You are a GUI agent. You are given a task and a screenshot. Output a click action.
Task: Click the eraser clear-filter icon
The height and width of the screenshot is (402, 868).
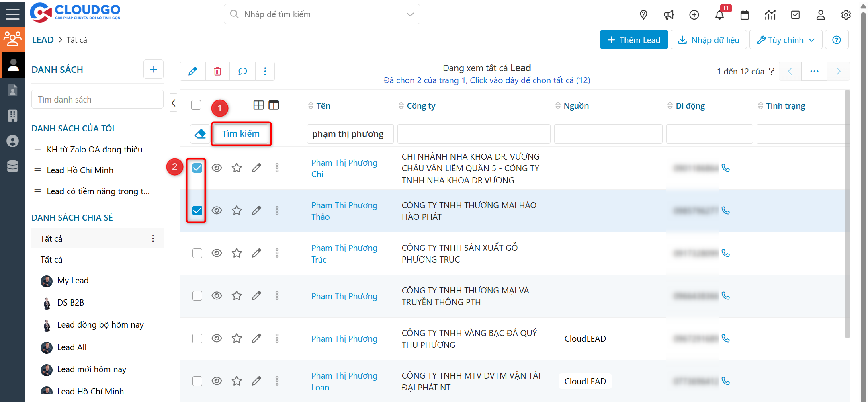(x=200, y=134)
